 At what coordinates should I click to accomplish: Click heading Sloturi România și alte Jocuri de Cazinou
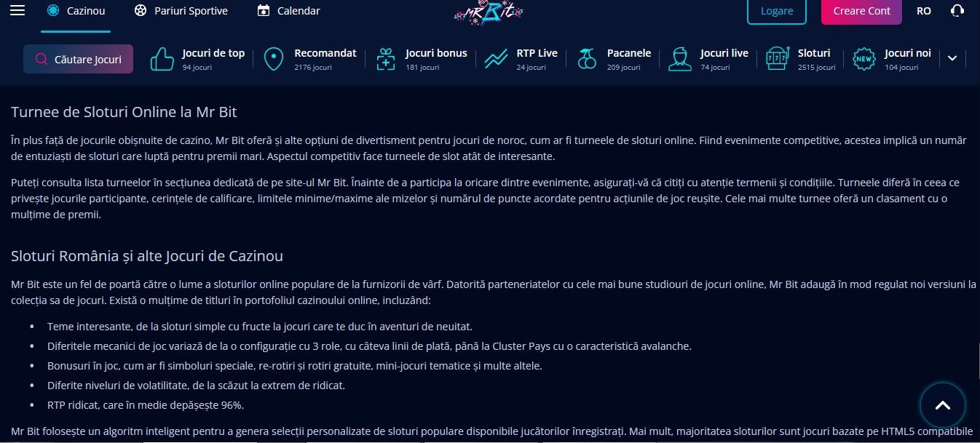(x=147, y=256)
